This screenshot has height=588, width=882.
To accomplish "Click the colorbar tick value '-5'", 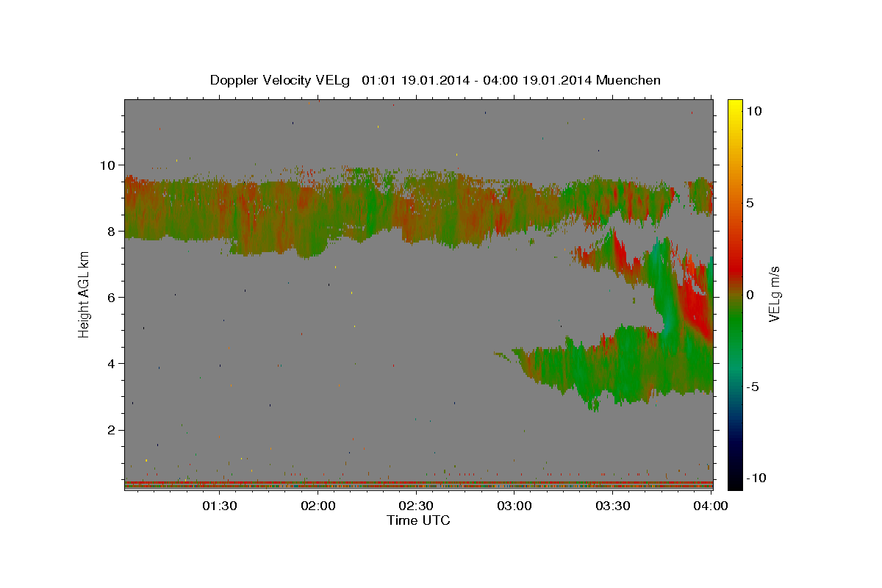I will pos(752,387).
